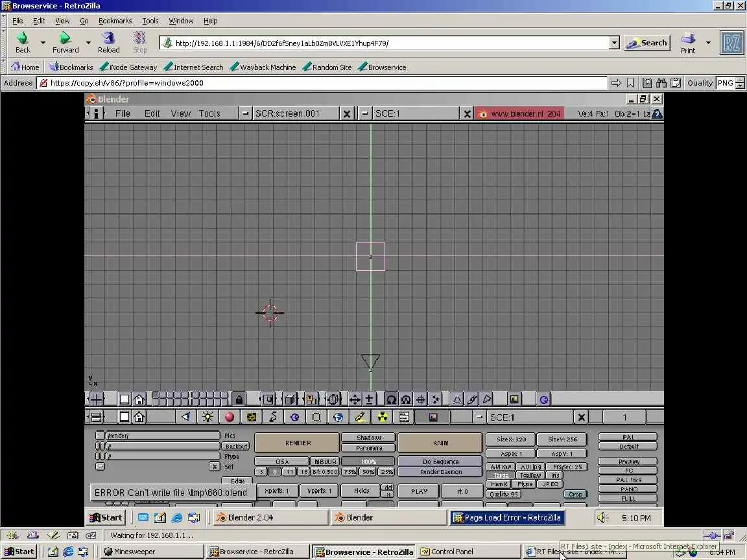Open Display buttons (picture icon)
The width and height of the screenshot is (747, 560).
coord(433,417)
